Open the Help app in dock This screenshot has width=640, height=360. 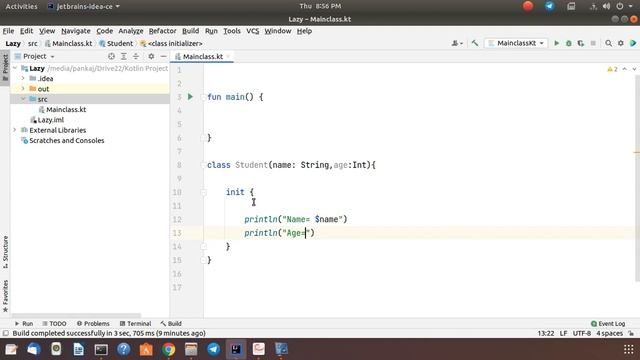pos(124,349)
